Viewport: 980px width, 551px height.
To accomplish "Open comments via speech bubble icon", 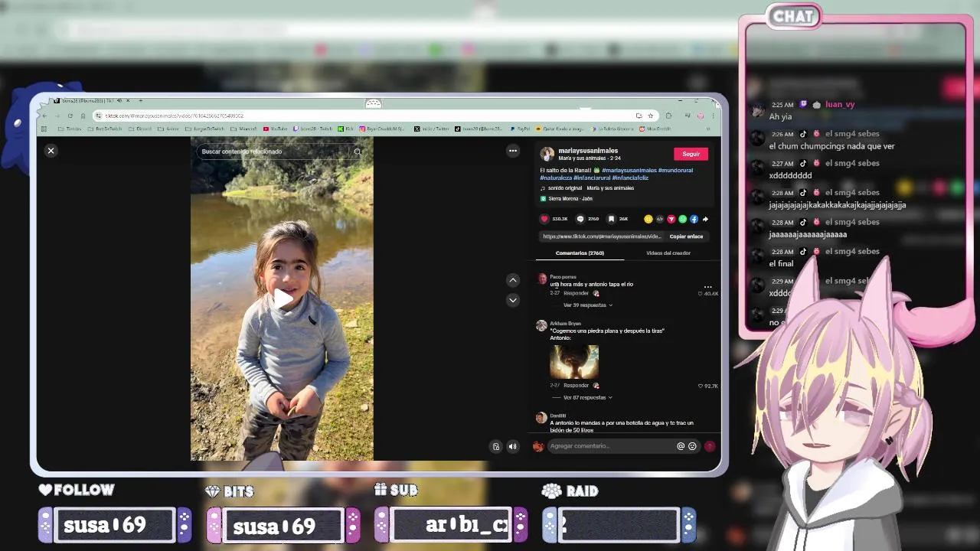I will click(x=580, y=219).
